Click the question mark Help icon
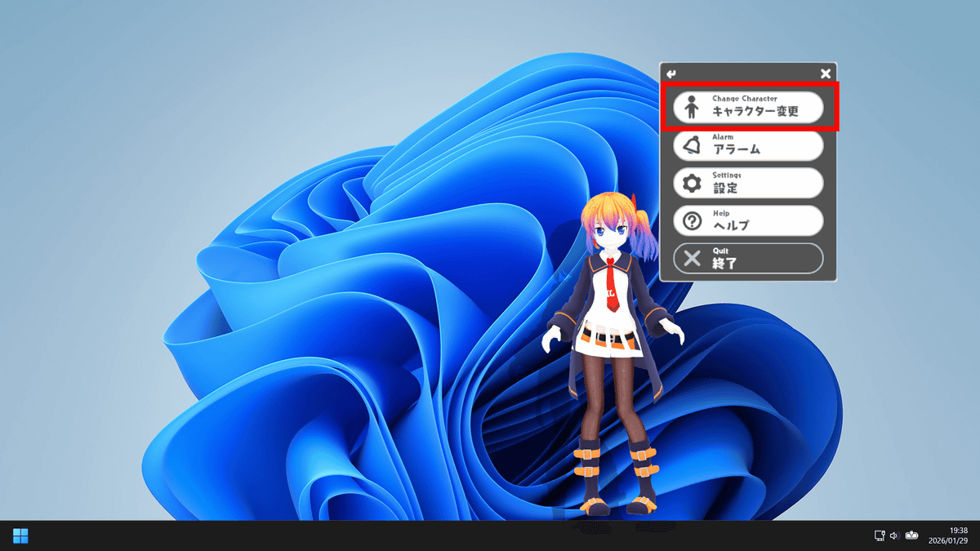This screenshot has width=980, height=551. pyautogui.click(x=692, y=220)
